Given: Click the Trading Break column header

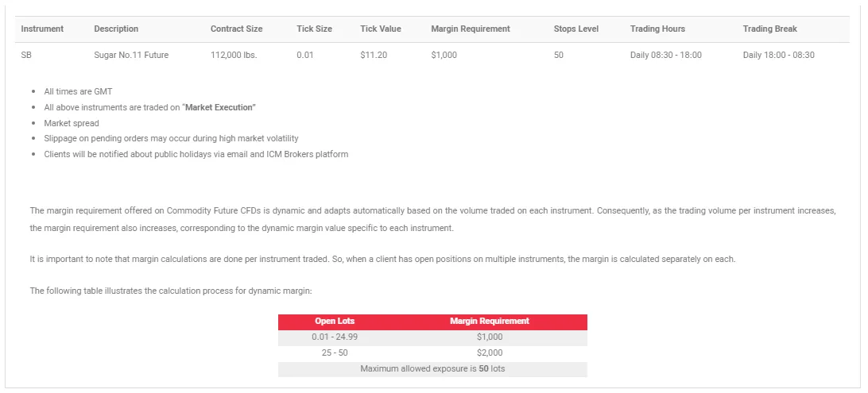Looking at the screenshot, I should pos(769,29).
